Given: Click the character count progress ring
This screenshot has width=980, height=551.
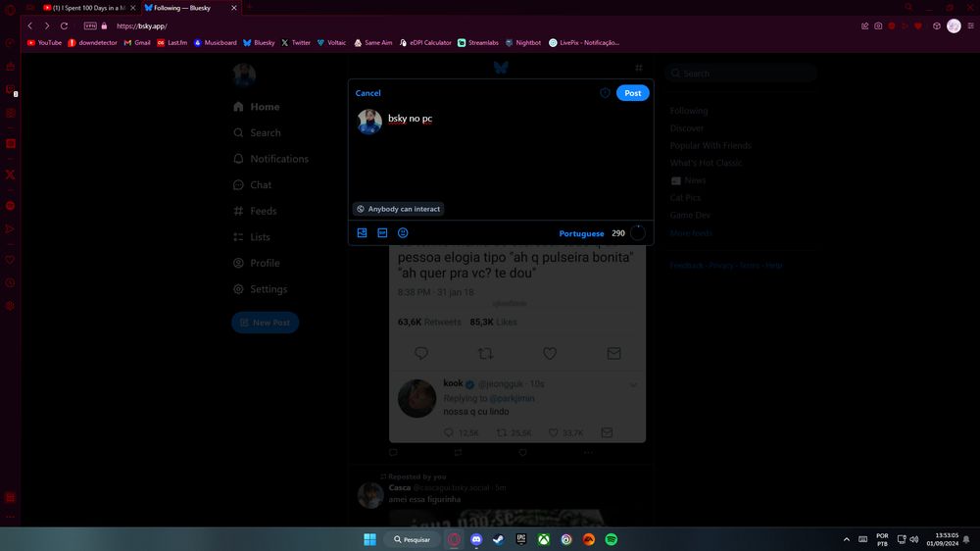Looking at the screenshot, I should [x=638, y=232].
